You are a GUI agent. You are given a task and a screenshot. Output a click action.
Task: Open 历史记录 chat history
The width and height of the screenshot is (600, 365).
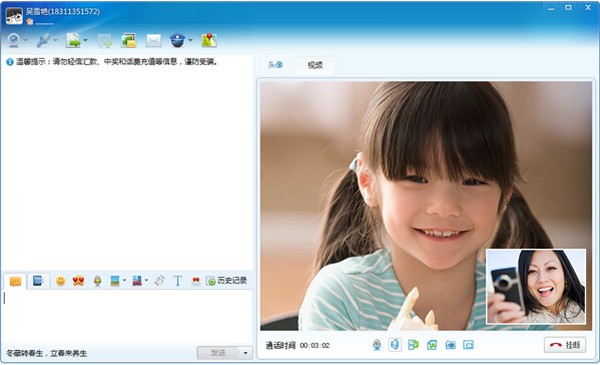coord(227,281)
